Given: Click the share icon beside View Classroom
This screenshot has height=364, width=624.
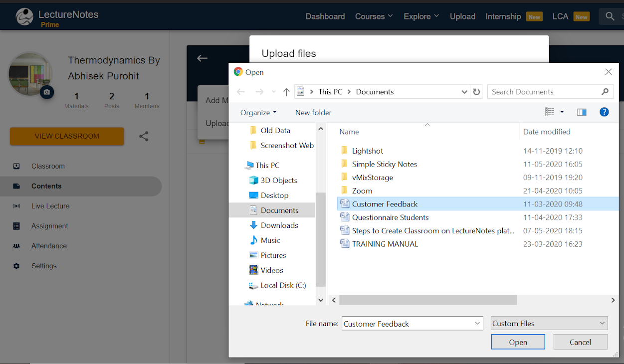Looking at the screenshot, I should tap(144, 136).
